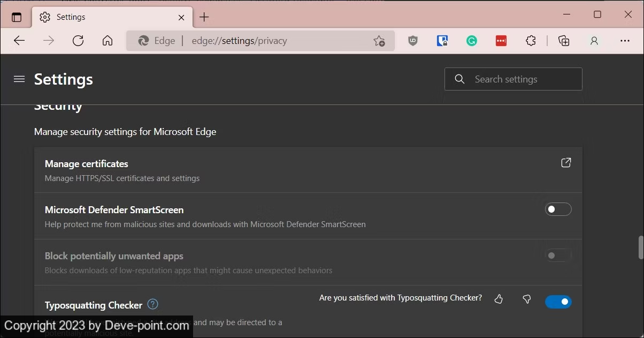Open Settings and more menu
The image size is (644, 338).
tap(625, 41)
